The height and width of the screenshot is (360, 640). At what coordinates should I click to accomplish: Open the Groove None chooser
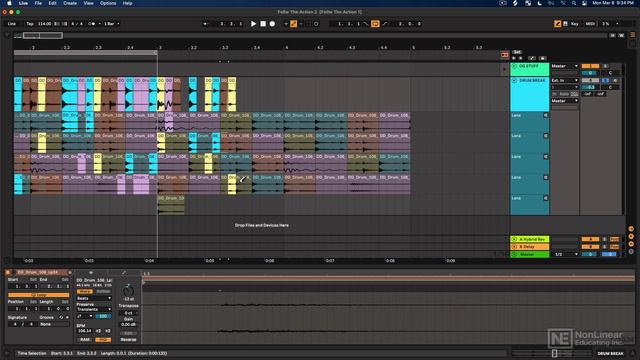54,324
